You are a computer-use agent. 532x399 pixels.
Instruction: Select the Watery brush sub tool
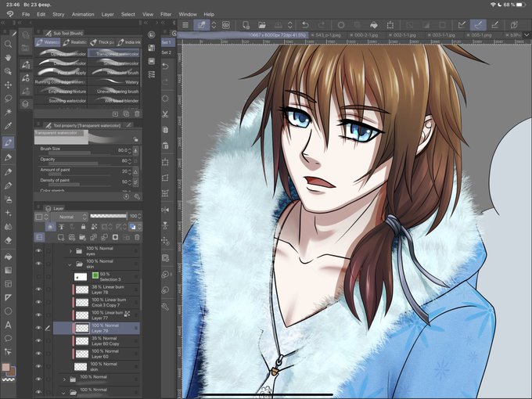point(113,82)
